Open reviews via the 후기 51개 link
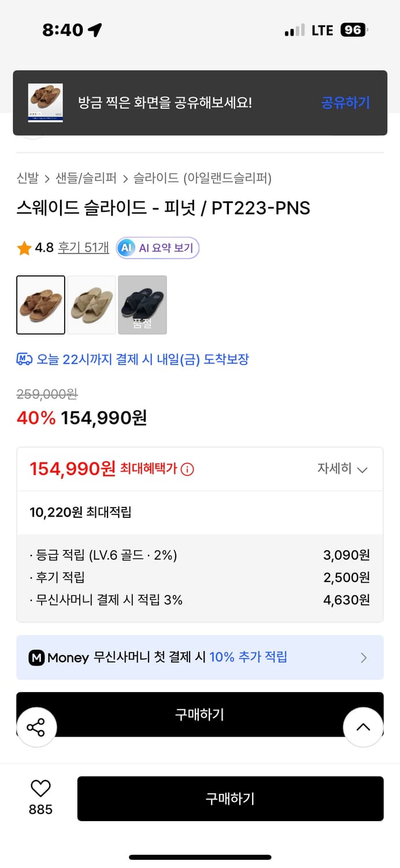Screen dimensions: 400x868 click(83, 247)
